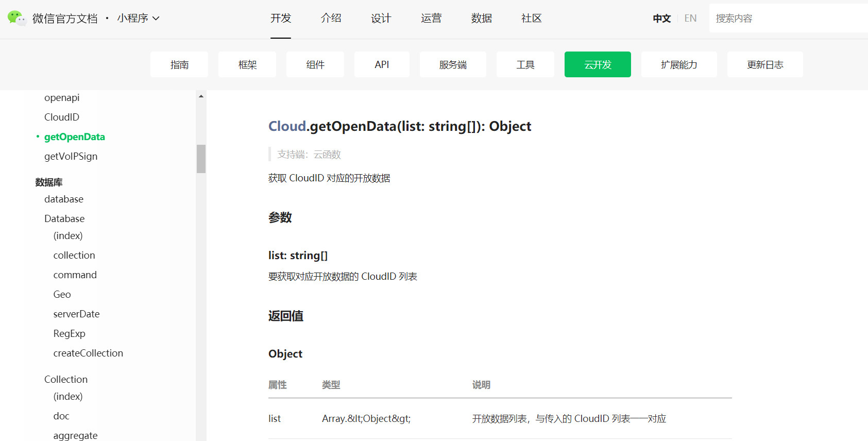Open the 指南 section button

(x=179, y=64)
